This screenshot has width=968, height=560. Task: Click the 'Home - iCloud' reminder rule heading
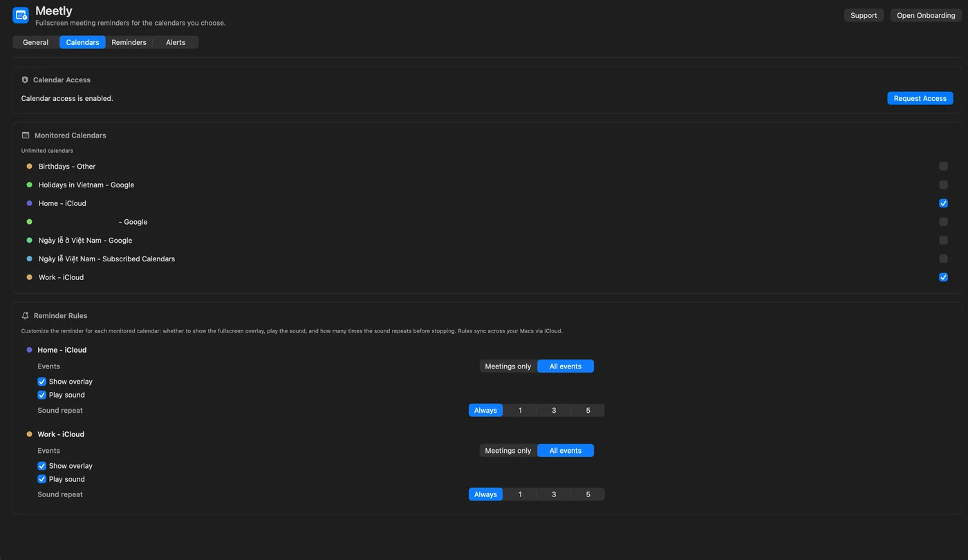62,350
